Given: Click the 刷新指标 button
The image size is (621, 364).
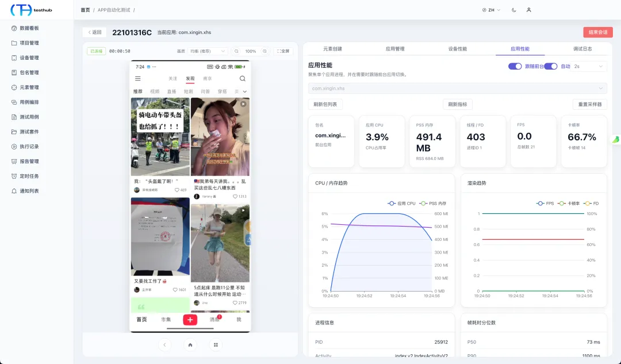Looking at the screenshot, I should tap(458, 104).
